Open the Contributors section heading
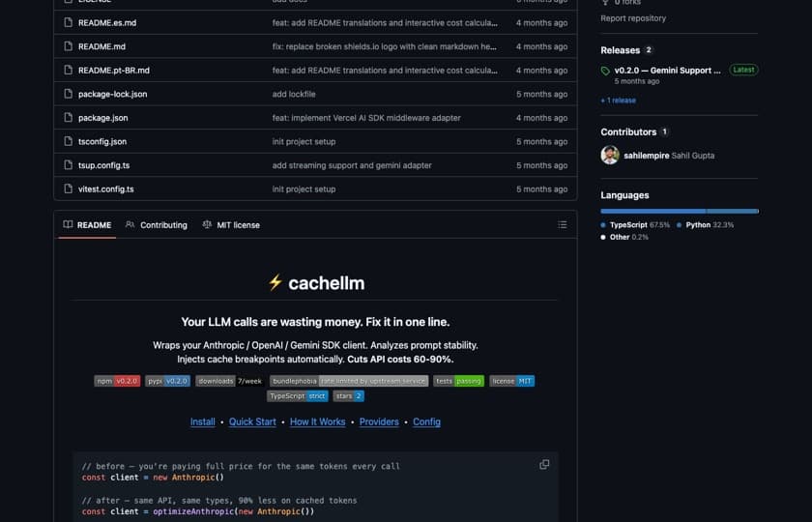 pyautogui.click(x=628, y=132)
